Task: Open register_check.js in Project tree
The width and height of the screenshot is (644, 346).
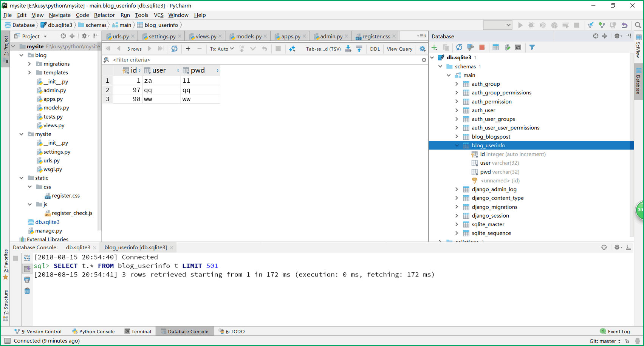Action: click(72, 213)
